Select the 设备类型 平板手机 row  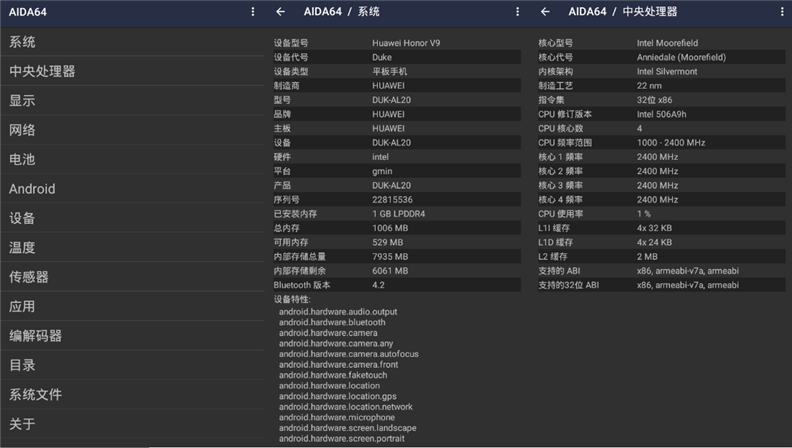coord(397,71)
